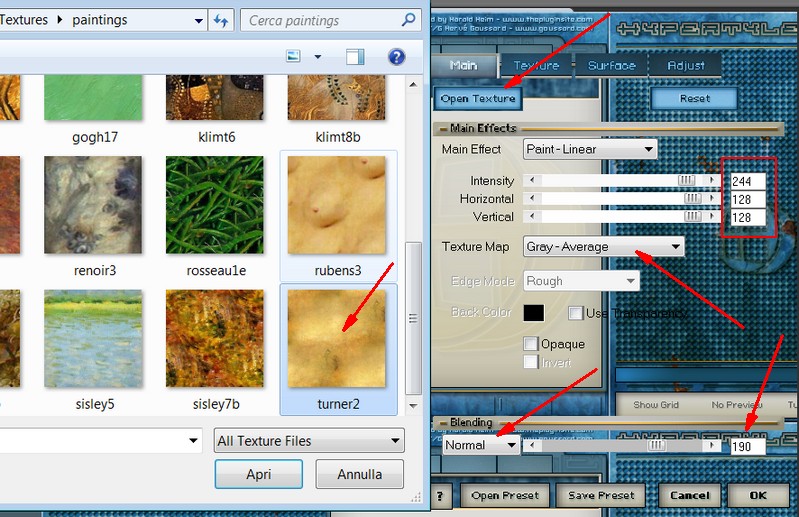
Task: Click the file list scrollbar down arrow
Action: point(413,406)
